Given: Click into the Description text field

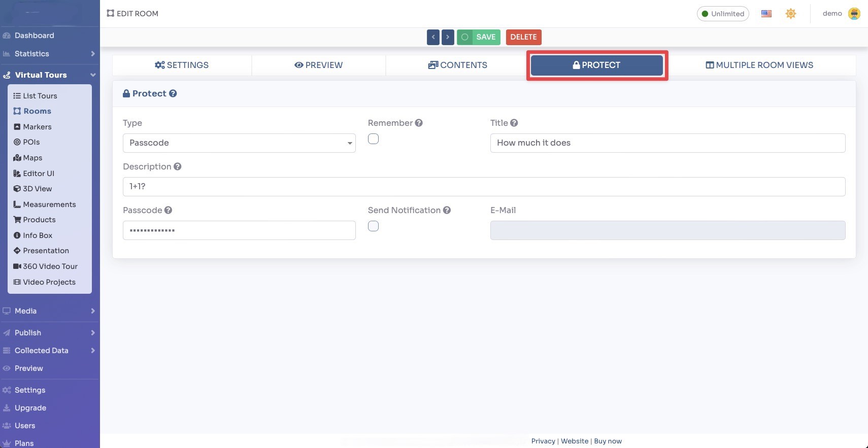Looking at the screenshot, I should pos(484,187).
